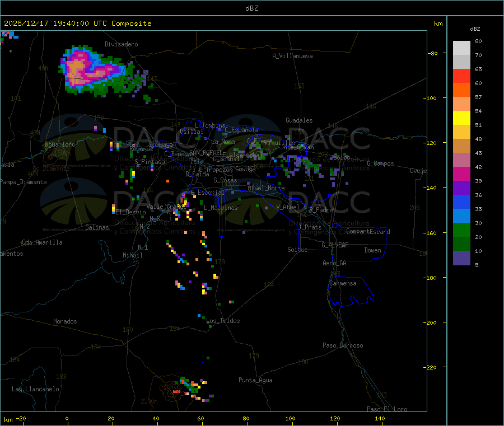
Task: Select the S_Rosas label
Action: (x=225, y=180)
